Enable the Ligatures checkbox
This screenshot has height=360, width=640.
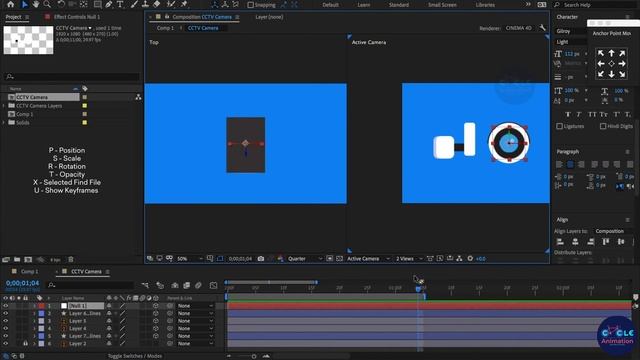[560, 126]
